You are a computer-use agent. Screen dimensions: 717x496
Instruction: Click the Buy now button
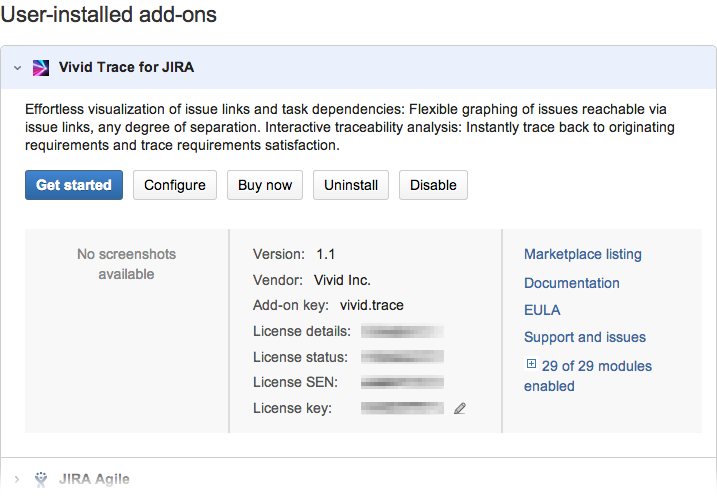(x=265, y=185)
